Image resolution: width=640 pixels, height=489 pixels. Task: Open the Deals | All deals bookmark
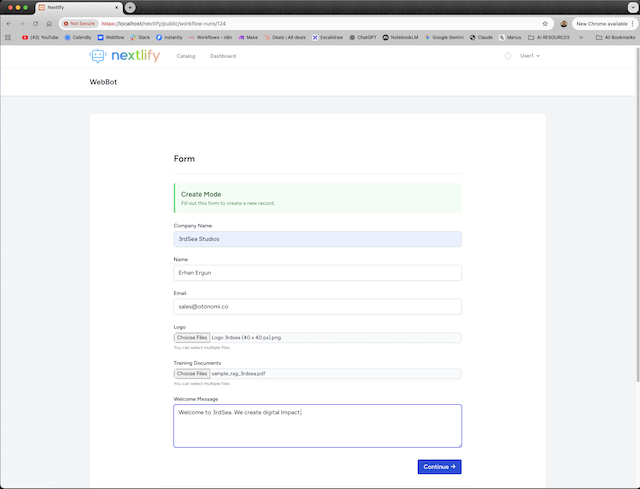pos(285,37)
